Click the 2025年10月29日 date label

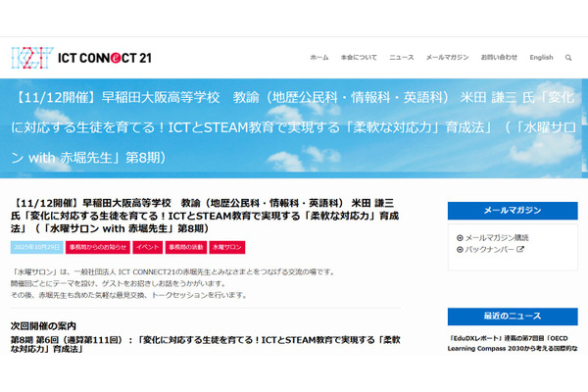coord(37,247)
